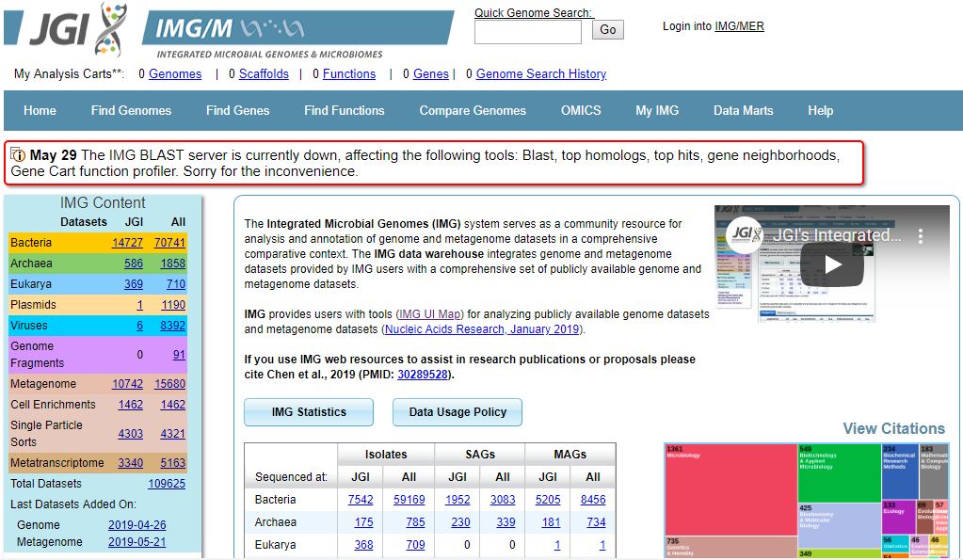The width and height of the screenshot is (963, 560).
Task: Open the Data Marts menu
Action: [x=743, y=110]
